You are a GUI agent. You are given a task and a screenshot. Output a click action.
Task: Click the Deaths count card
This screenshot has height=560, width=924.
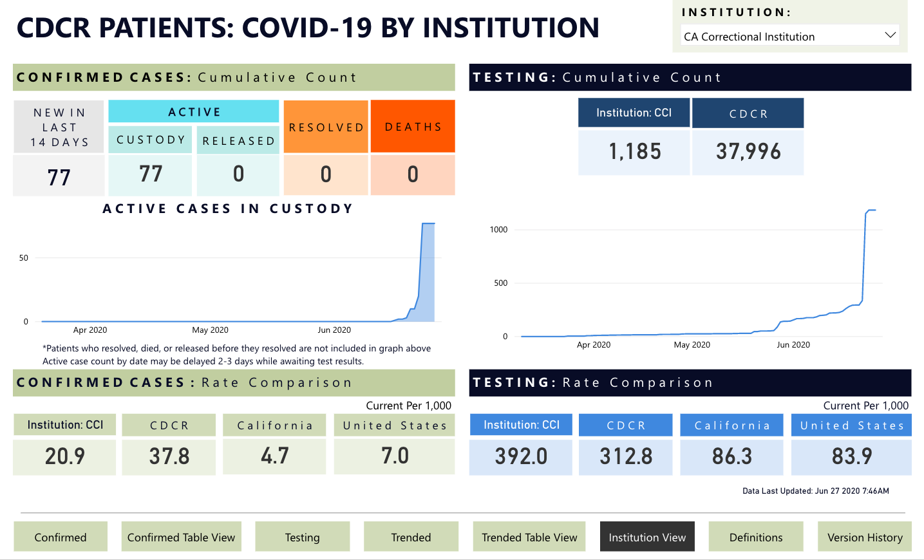(413, 174)
